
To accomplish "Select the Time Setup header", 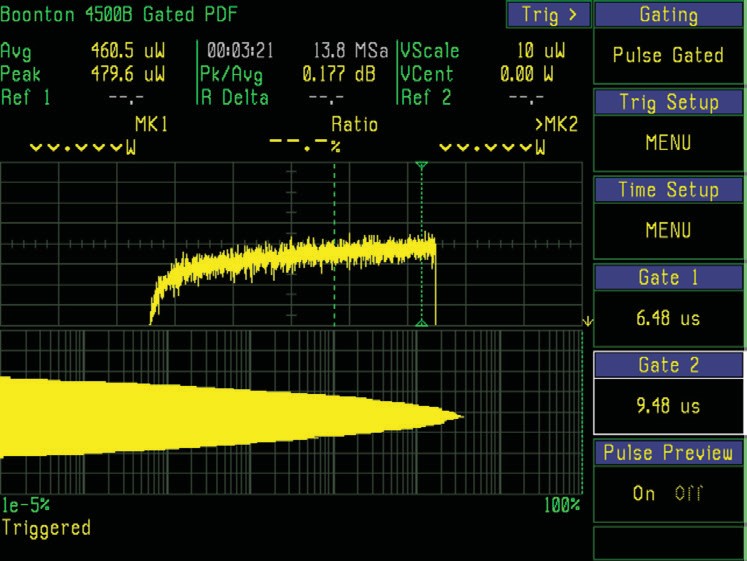I will [668, 190].
